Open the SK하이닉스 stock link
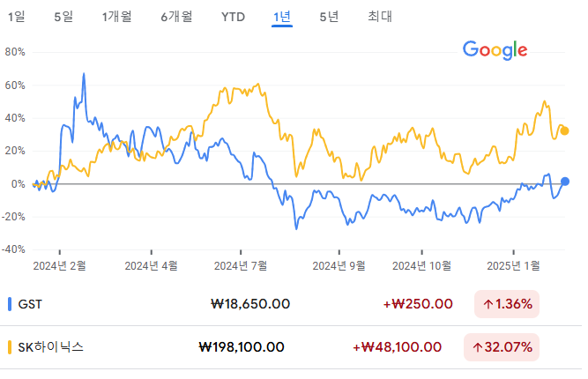Screen dimensions: 588x379 [51, 347]
